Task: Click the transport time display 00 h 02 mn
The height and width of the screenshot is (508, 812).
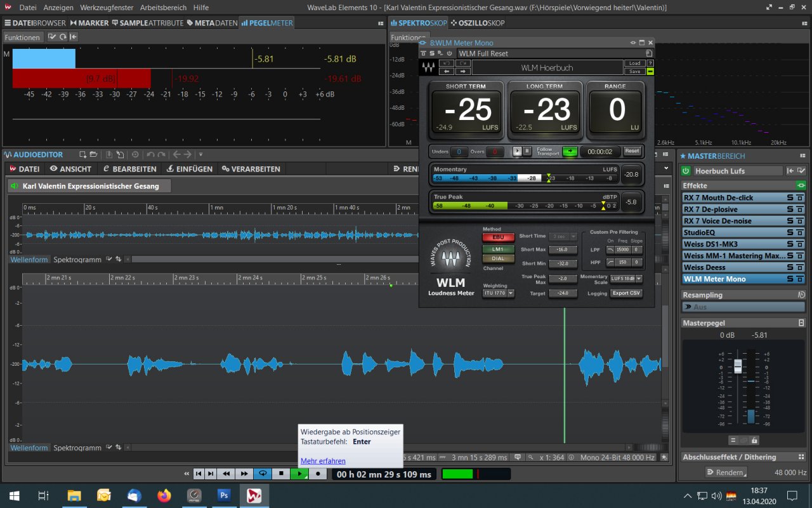Action: [384, 474]
